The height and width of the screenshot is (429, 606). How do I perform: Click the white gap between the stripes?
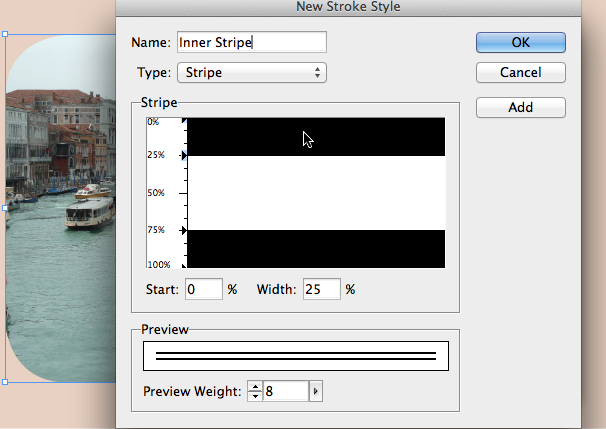click(316, 193)
